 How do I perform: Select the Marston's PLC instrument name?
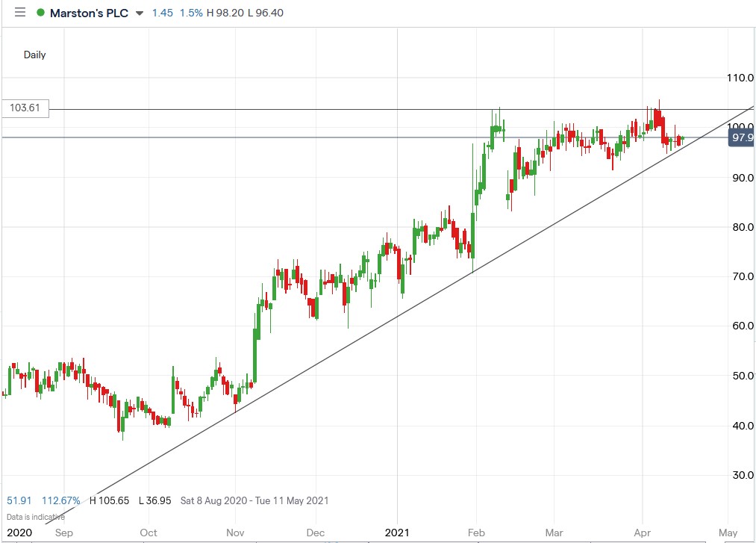click(90, 13)
